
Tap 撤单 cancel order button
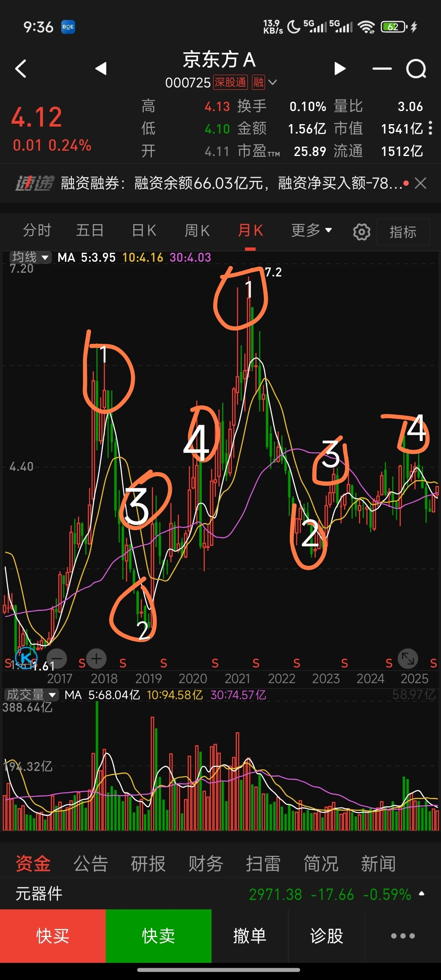pos(250,936)
